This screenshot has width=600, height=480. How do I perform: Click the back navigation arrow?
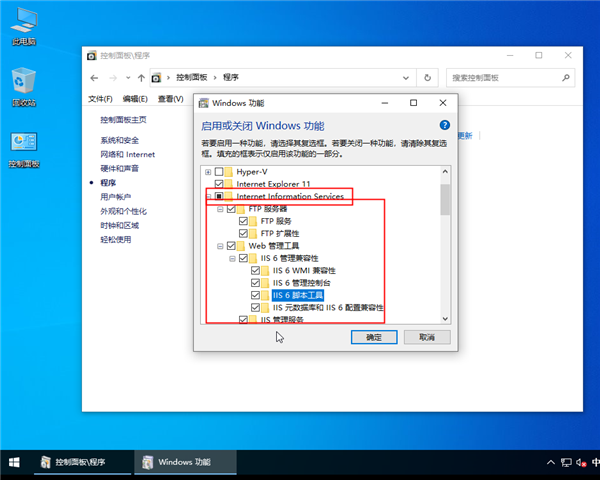click(95, 77)
